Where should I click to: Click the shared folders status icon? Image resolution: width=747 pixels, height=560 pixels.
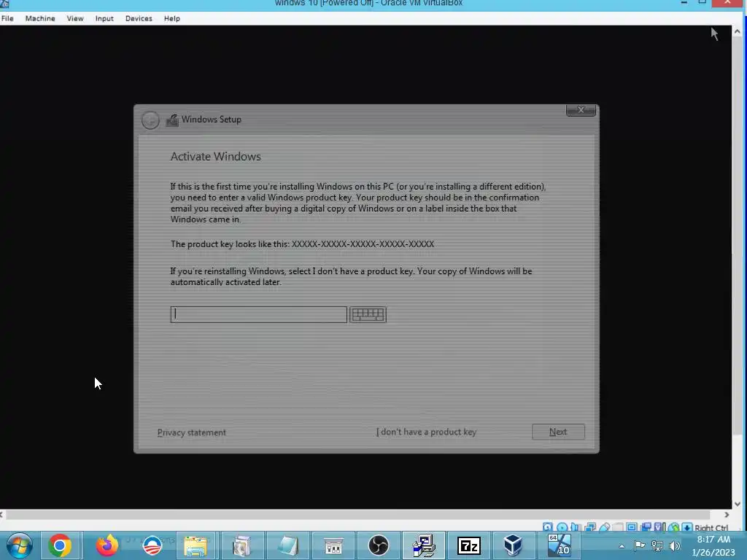pos(618,527)
